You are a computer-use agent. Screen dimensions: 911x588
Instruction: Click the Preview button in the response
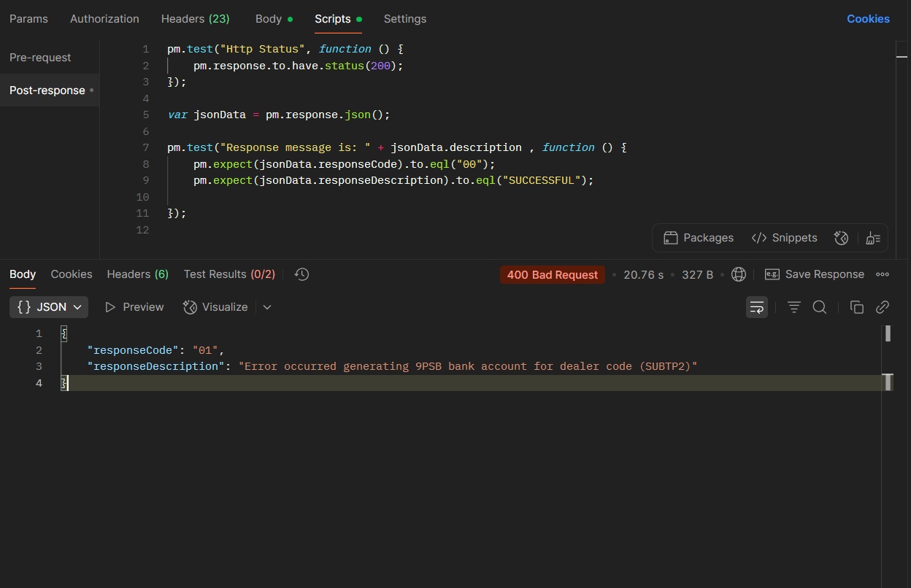click(x=134, y=307)
